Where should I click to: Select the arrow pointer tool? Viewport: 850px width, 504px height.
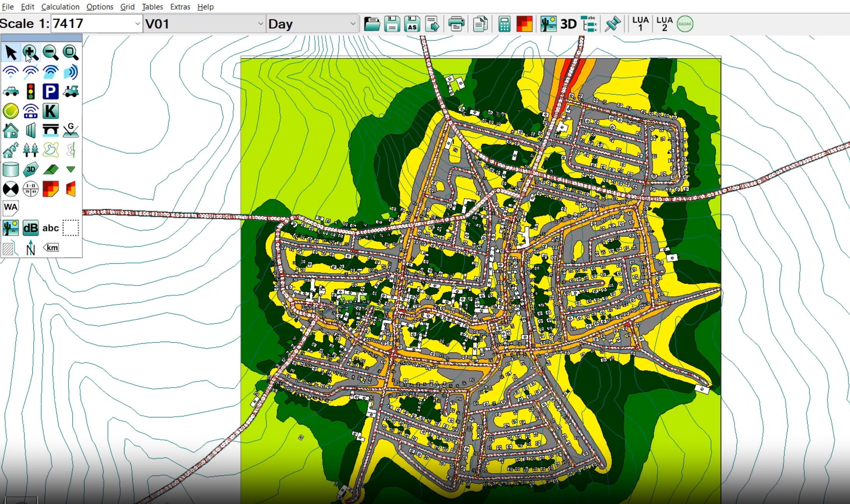coord(11,53)
